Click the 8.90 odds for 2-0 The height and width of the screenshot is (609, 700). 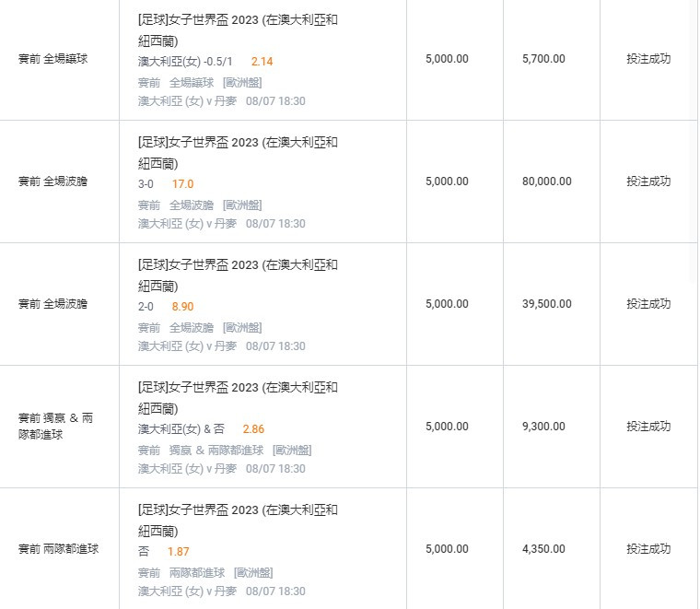[x=182, y=307]
